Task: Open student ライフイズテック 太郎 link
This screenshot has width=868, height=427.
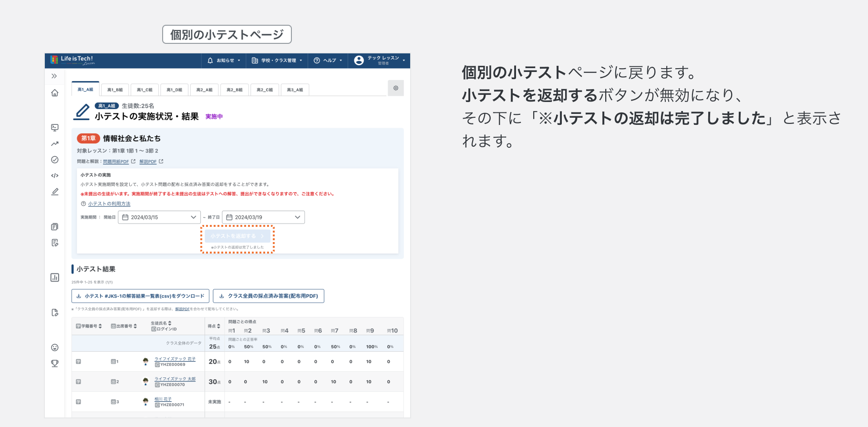Action: pyautogui.click(x=175, y=379)
